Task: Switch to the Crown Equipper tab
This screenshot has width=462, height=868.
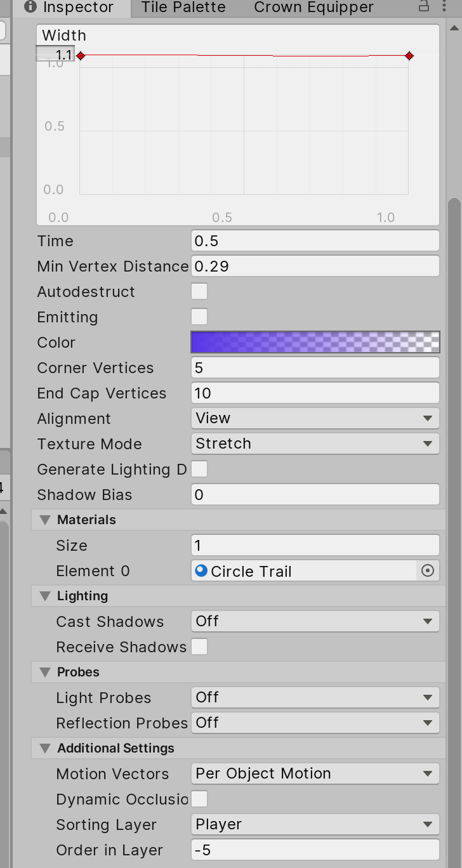Action: pos(313,8)
